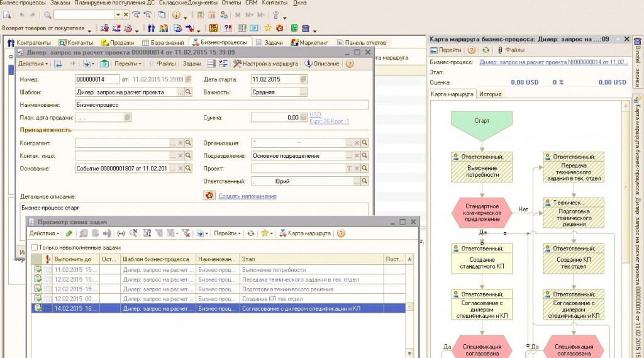Click the 1C yellow logo icon in second toolbar
This screenshot has width=644, height=358.
[x=213, y=28]
